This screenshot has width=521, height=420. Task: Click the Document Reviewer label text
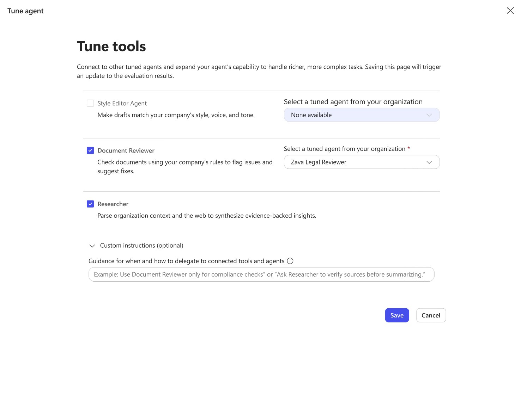[126, 150]
